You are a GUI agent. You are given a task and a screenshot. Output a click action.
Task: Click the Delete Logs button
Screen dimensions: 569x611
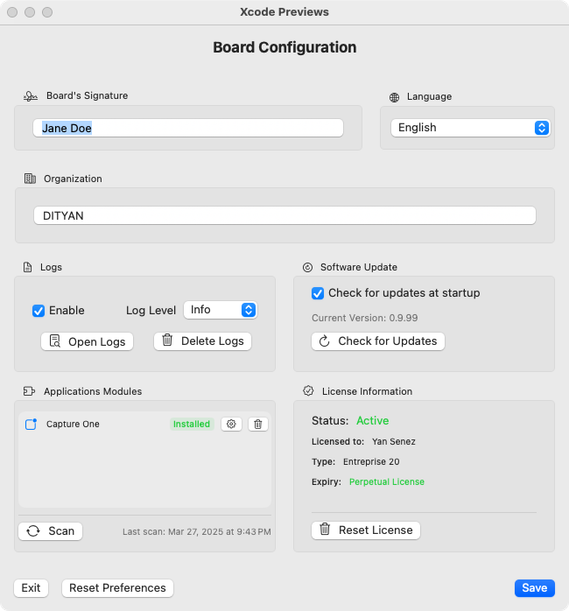coord(202,341)
